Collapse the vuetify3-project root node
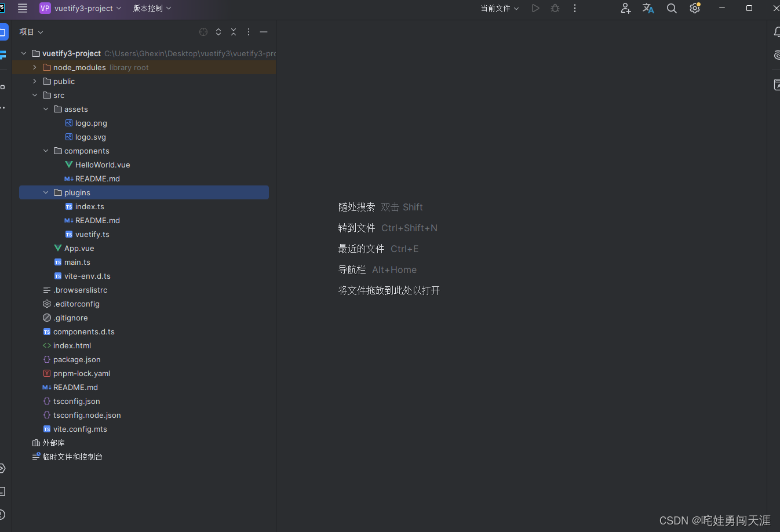This screenshot has height=532, width=780. click(24, 53)
